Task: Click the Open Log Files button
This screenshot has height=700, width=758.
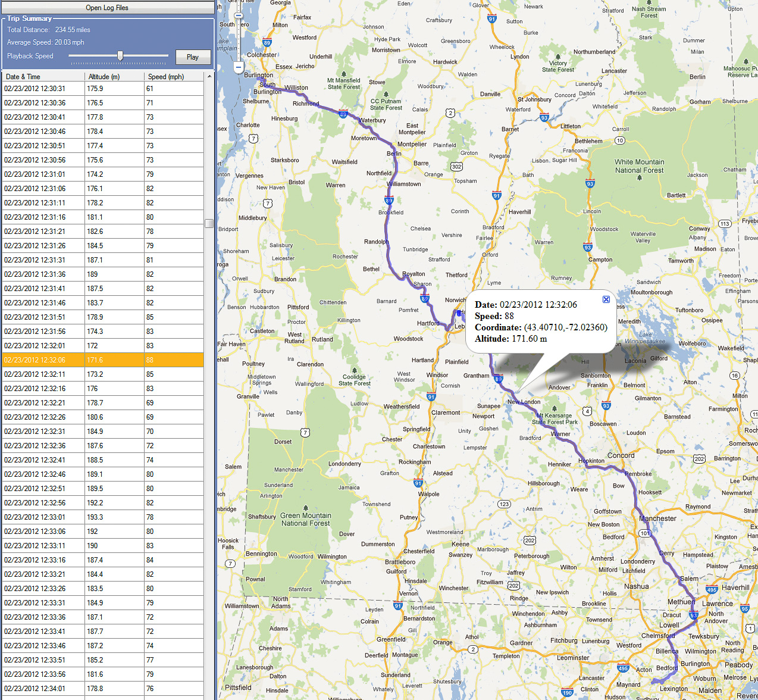Action: (107, 7)
